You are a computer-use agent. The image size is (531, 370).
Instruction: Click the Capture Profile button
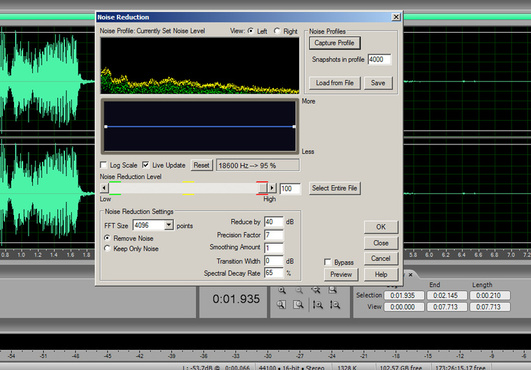pyautogui.click(x=334, y=43)
